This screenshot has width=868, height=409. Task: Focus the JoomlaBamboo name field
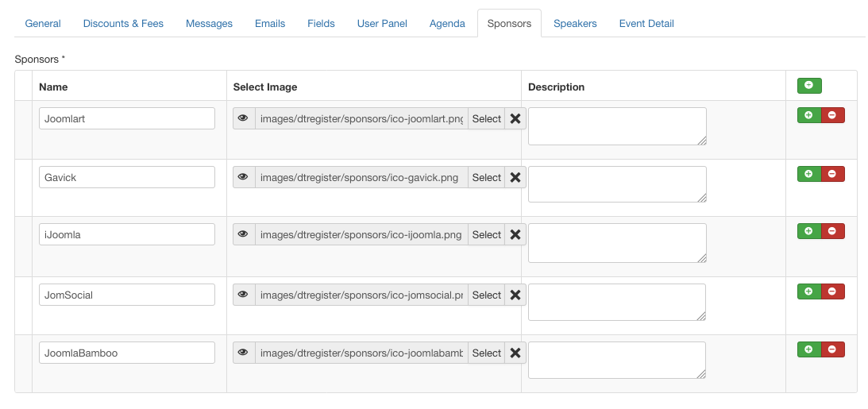point(127,353)
